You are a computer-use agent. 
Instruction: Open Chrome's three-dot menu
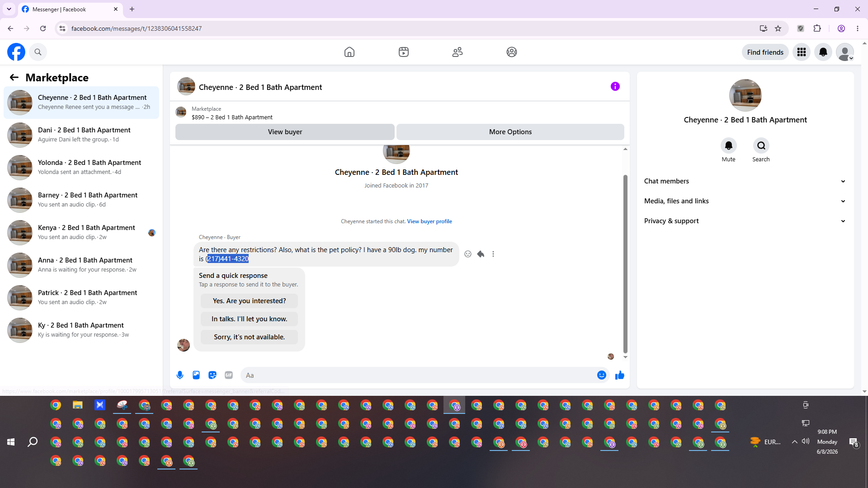[x=858, y=28]
